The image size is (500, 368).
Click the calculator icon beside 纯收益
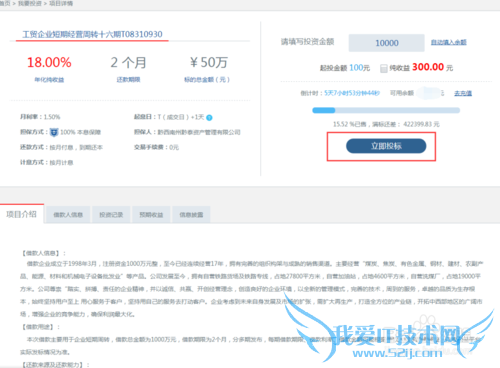(x=384, y=68)
